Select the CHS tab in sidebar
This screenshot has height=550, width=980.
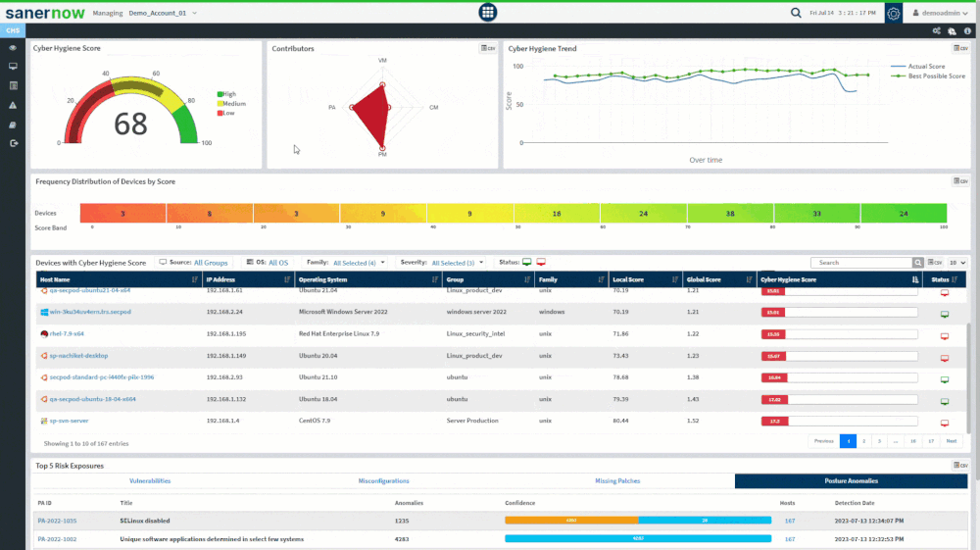point(13,30)
